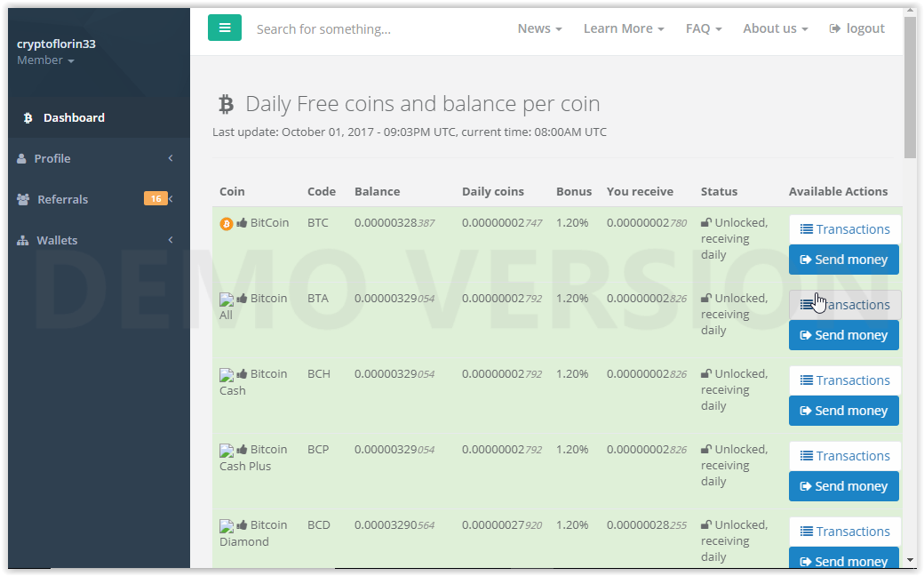This screenshot has height=576, width=924.
Task: Click the BCD daily coins value 0.00000027920
Action: click(x=502, y=524)
